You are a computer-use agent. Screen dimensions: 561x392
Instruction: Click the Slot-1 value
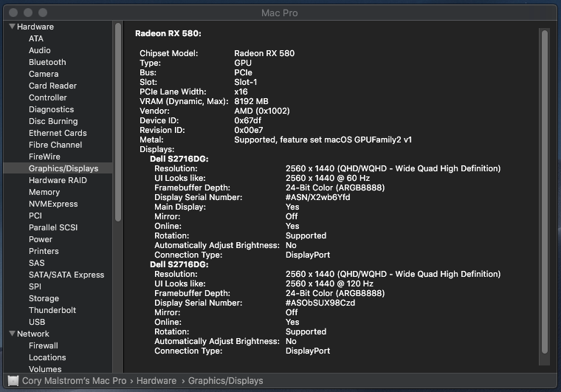(245, 82)
